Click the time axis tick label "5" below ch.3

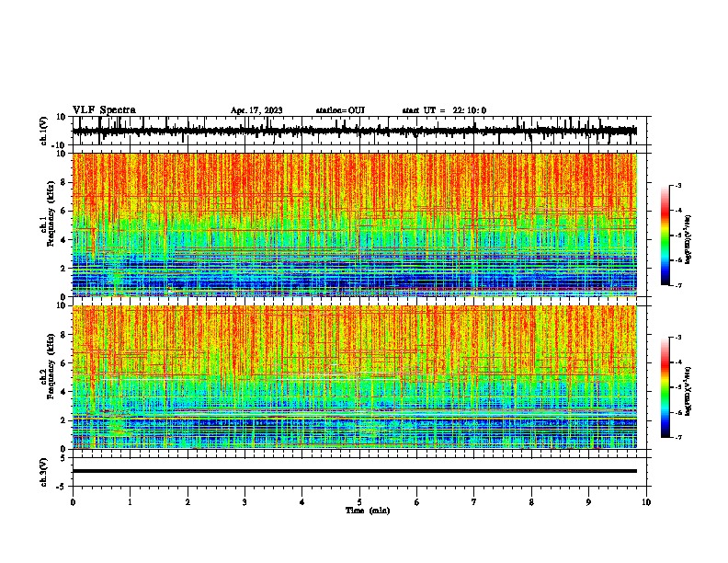point(359,502)
